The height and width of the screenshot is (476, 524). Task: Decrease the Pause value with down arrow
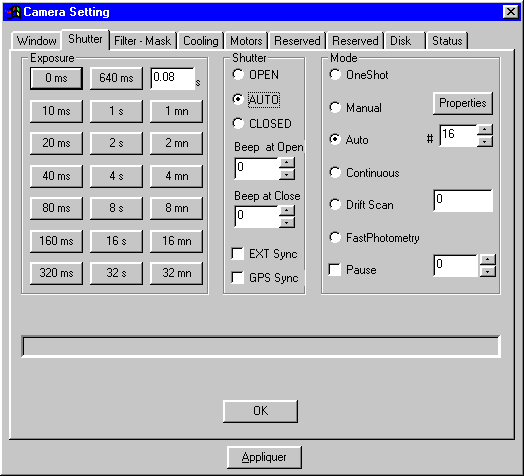click(488, 271)
